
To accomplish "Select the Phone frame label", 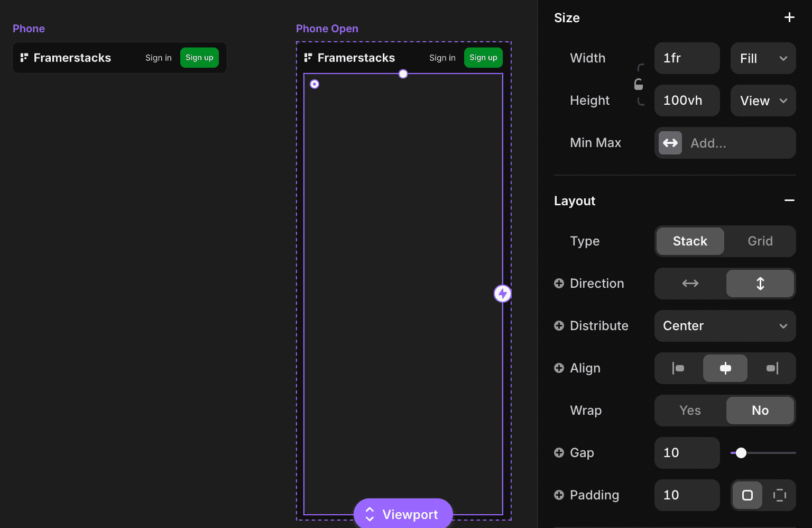I will click(29, 28).
